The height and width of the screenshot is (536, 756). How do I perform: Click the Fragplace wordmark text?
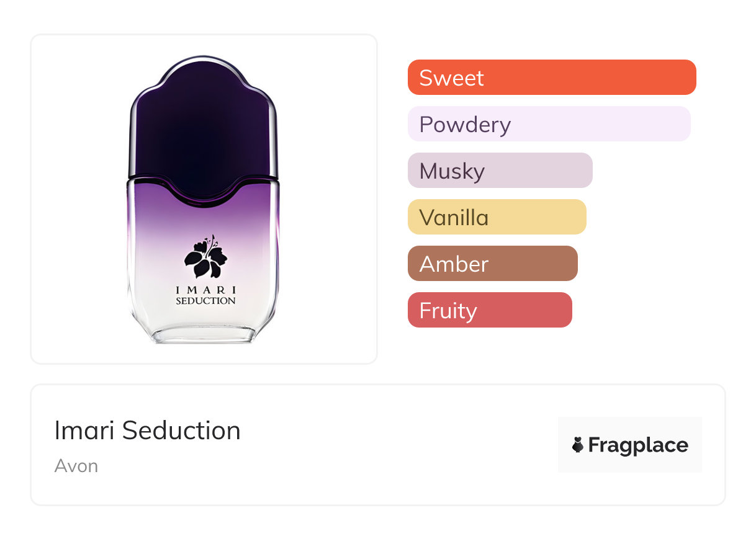[x=638, y=445]
